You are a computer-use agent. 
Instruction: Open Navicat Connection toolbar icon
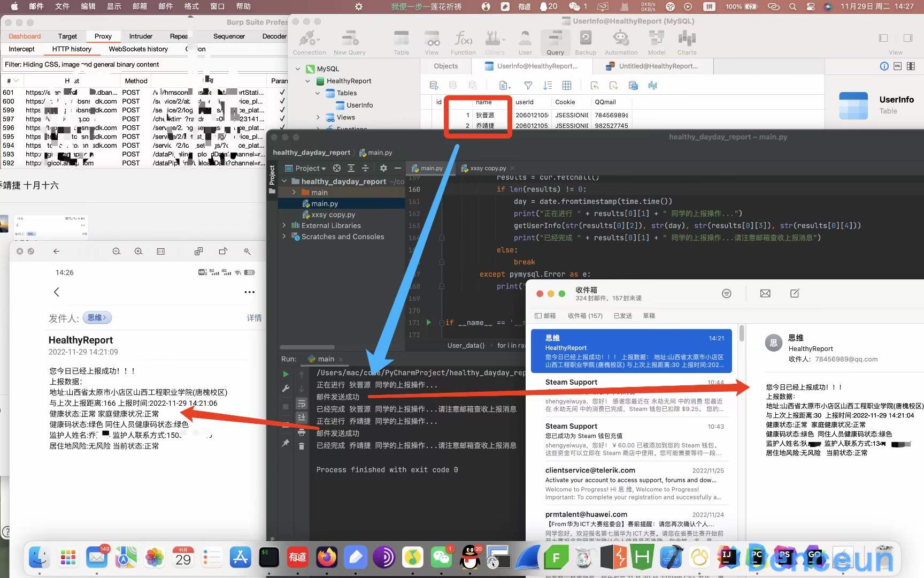tap(309, 42)
